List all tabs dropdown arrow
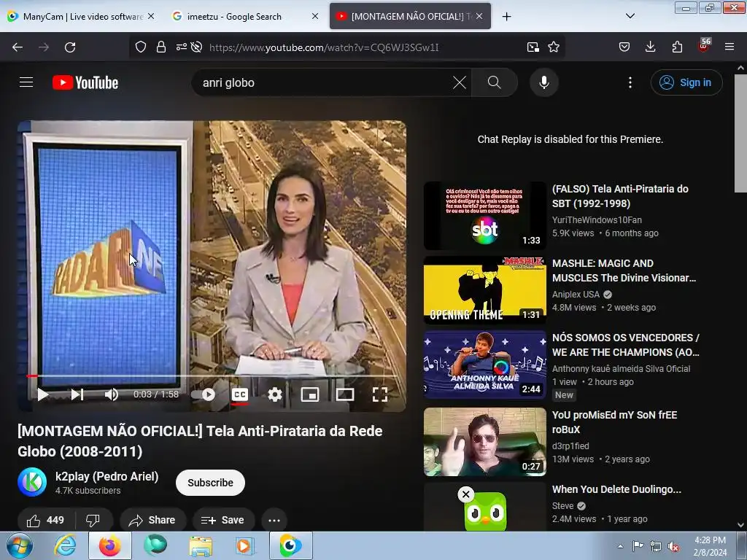This screenshot has width=747, height=560. point(630,16)
